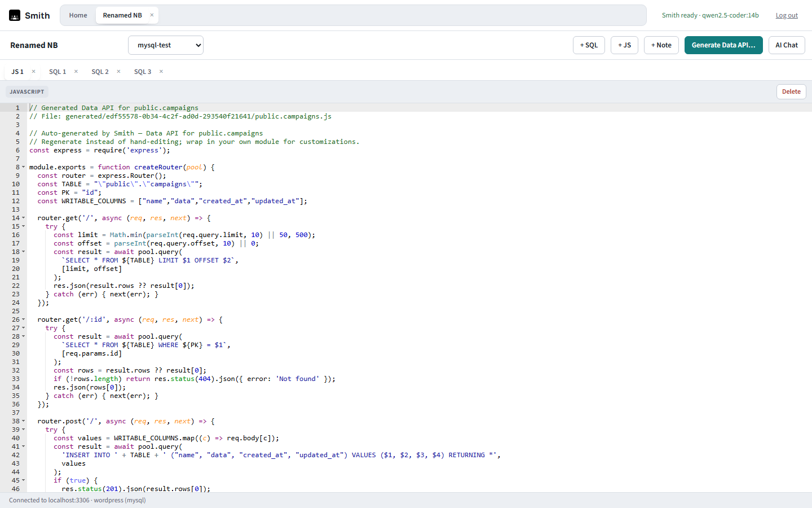Click the JAVASCRIPT language badge
This screenshot has width=812, height=508.
[27, 91]
